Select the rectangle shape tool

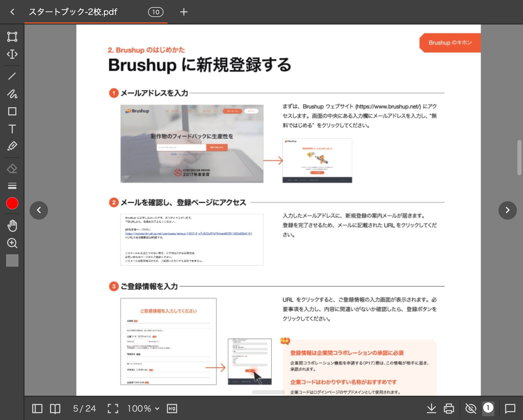click(x=12, y=111)
